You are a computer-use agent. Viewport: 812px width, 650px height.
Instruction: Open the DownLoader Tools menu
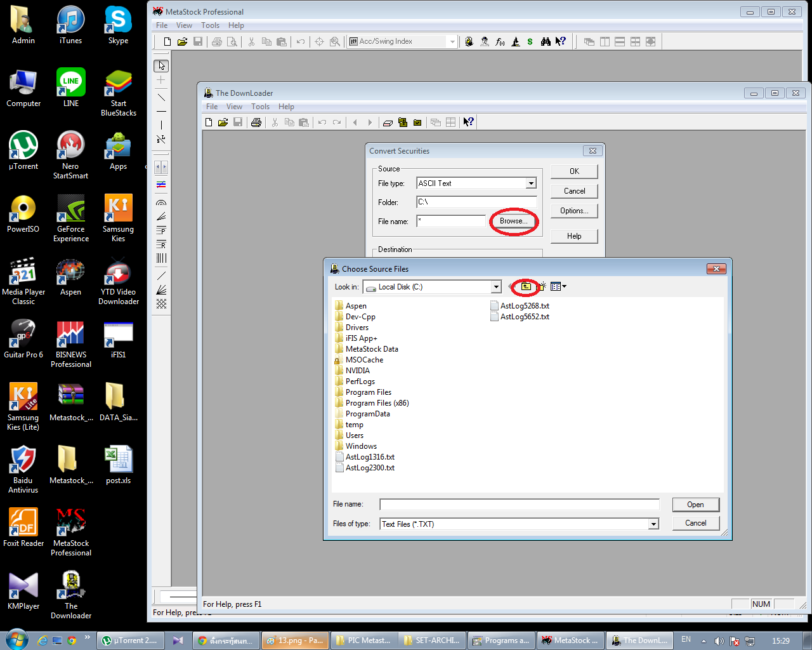point(260,107)
